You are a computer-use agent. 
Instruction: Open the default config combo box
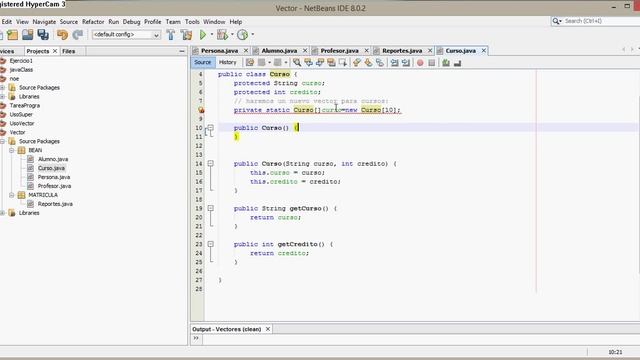126,35
